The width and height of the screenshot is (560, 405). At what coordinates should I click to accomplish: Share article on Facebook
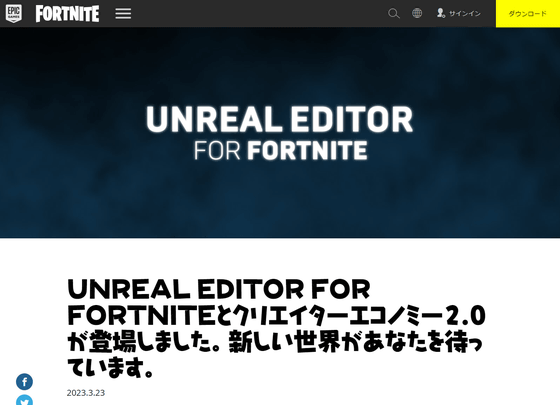click(x=24, y=382)
